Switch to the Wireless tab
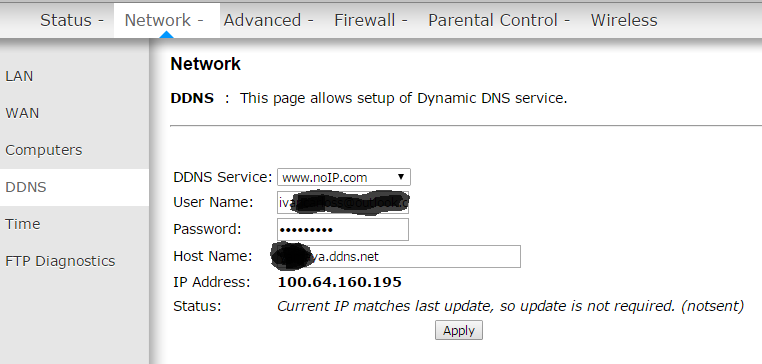Viewport: 762px width, 364px height. coord(624,20)
